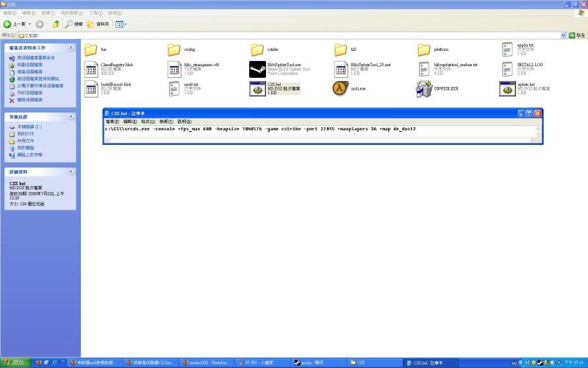Select the CSS.bat batch file icon
This screenshot has height=368, width=588.
click(x=257, y=89)
